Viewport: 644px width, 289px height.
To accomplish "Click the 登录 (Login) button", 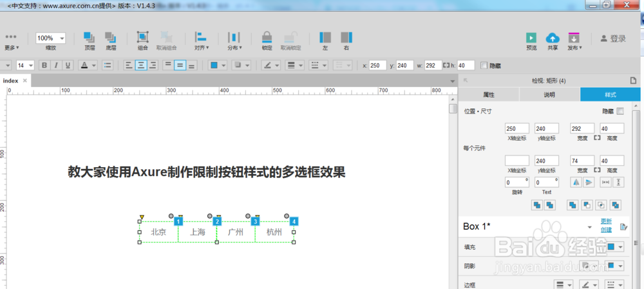I will (x=613, y=39).
